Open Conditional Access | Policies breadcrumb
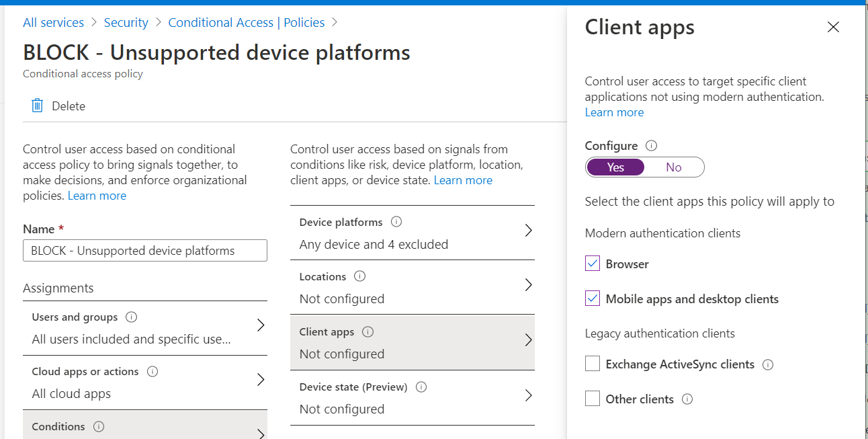The image size is (868, 439). pyautogui.click(x=246, y=22)
